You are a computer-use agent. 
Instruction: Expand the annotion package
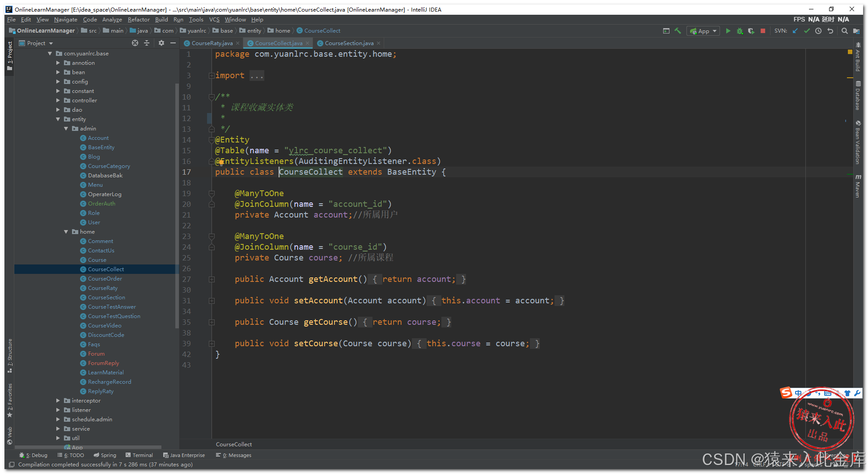[x=58, y=63]
